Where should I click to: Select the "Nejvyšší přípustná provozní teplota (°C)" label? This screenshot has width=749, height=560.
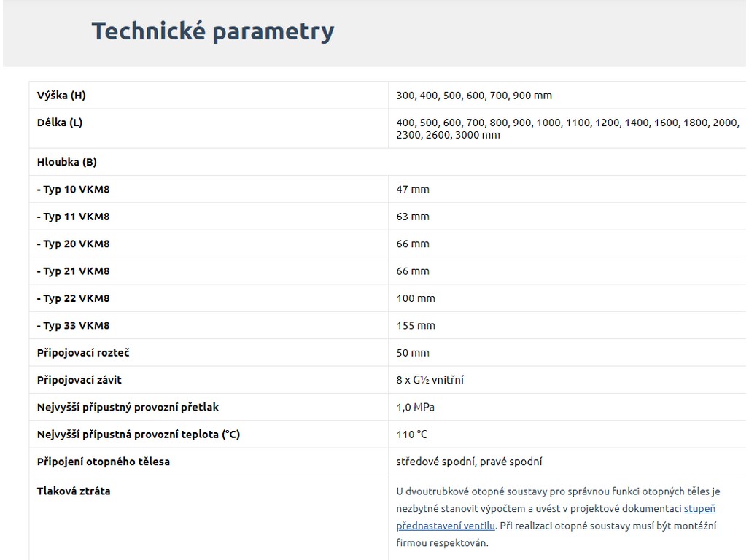pos(139,435)
